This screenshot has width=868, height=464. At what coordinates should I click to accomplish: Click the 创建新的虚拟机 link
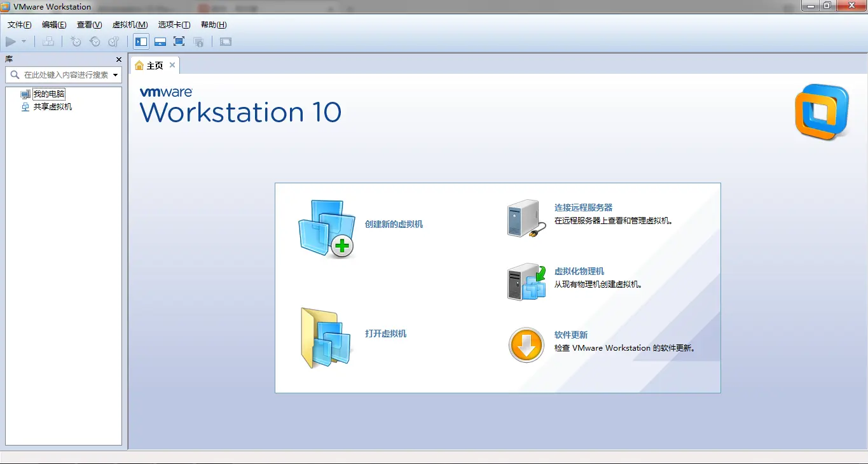coord(394,224)
